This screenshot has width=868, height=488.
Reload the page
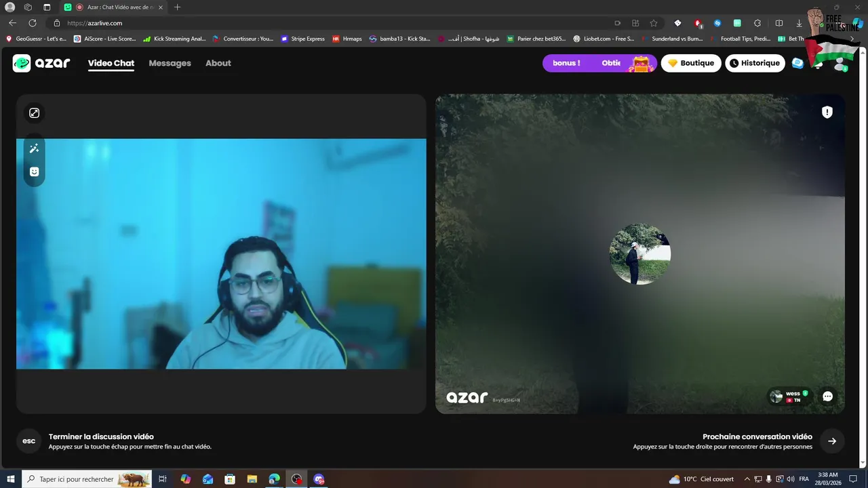pos(32,23)
